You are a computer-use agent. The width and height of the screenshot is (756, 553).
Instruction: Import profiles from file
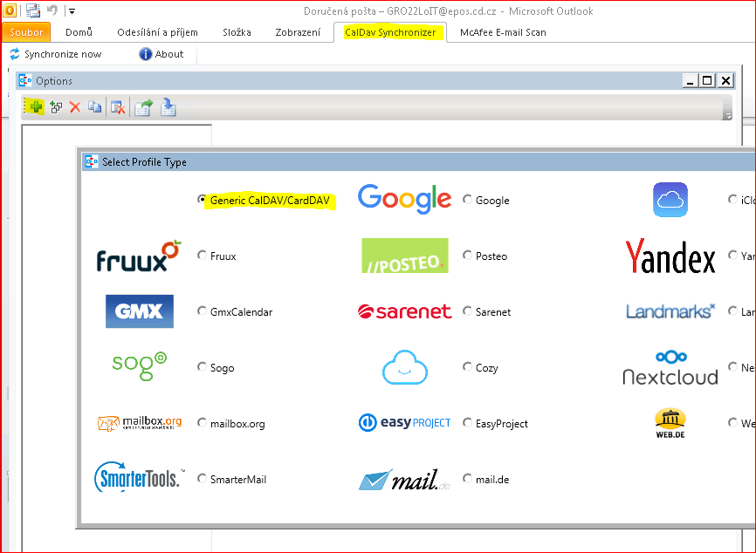tap(168, 107)
